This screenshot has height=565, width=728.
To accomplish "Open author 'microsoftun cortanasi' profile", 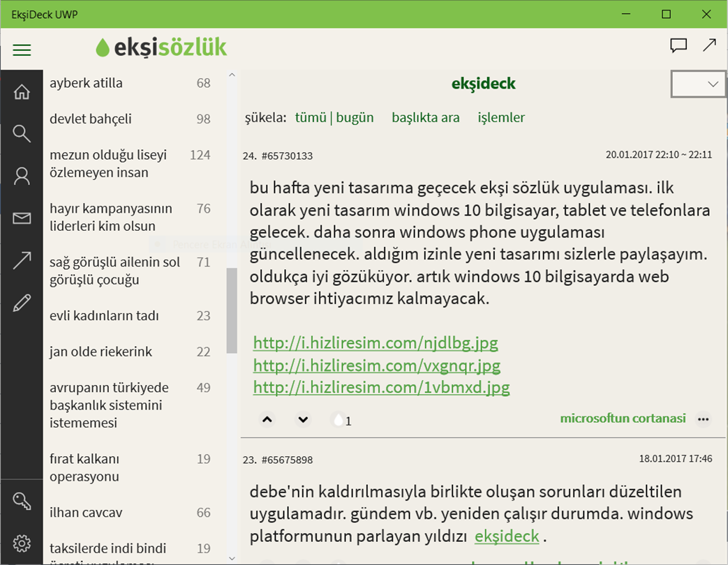I will click(623, 419).
